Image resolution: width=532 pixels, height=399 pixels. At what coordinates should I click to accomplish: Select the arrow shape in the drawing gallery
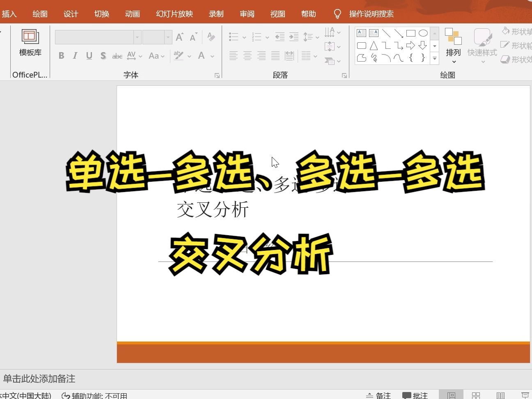click(411, 46)
